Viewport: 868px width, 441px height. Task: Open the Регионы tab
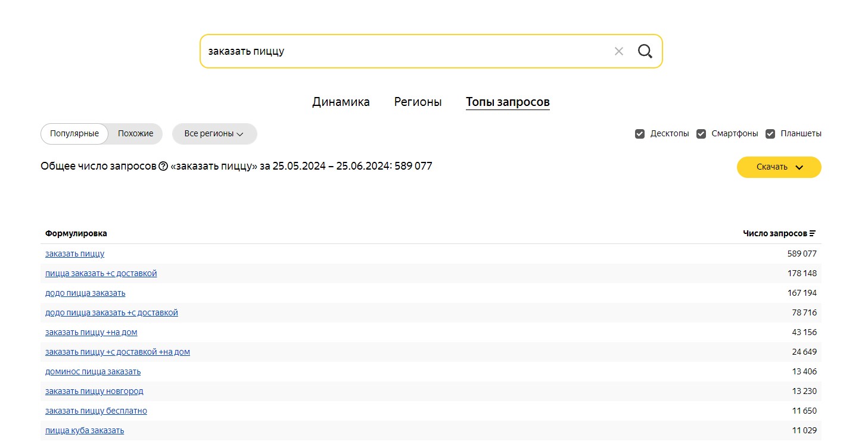click(x=418, y=102)
